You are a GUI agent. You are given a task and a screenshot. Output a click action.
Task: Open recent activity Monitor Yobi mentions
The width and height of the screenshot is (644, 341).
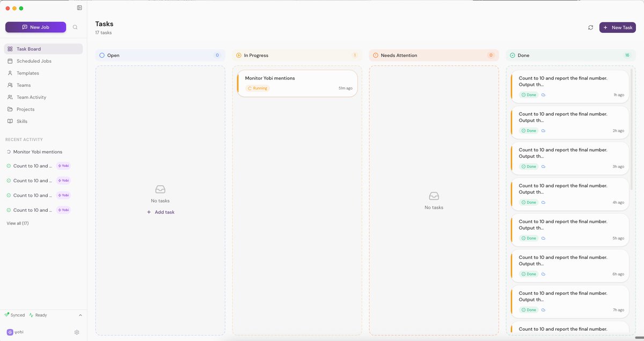pos(38,152)
